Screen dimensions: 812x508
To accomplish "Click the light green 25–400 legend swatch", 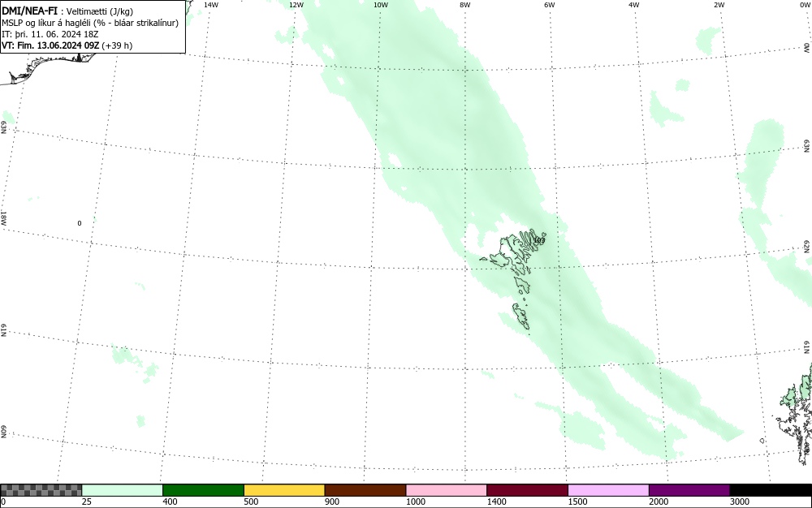I will (x=123, y=490).
